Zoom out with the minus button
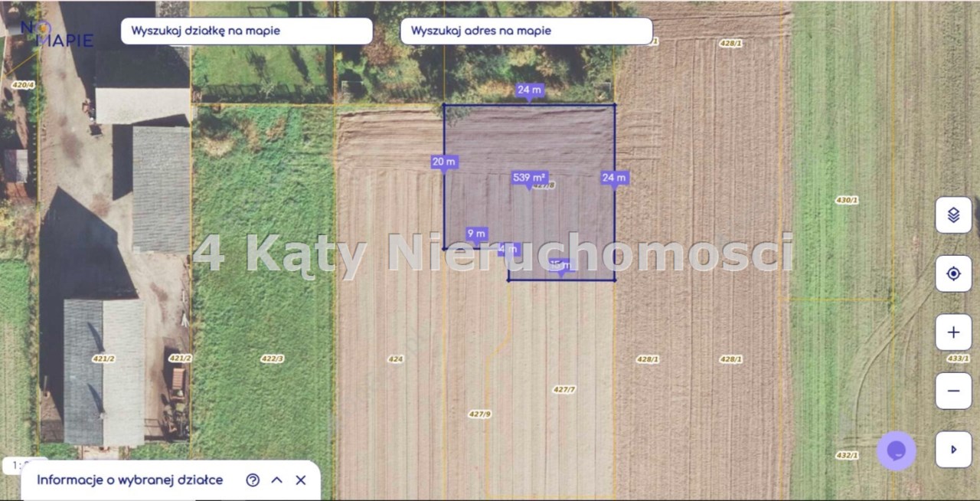Viewport: 980px width, 501px height. click(953, 391)
